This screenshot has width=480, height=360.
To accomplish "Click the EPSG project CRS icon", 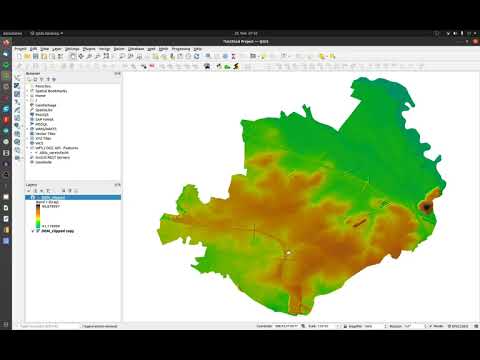I will (x=459, y=326).
